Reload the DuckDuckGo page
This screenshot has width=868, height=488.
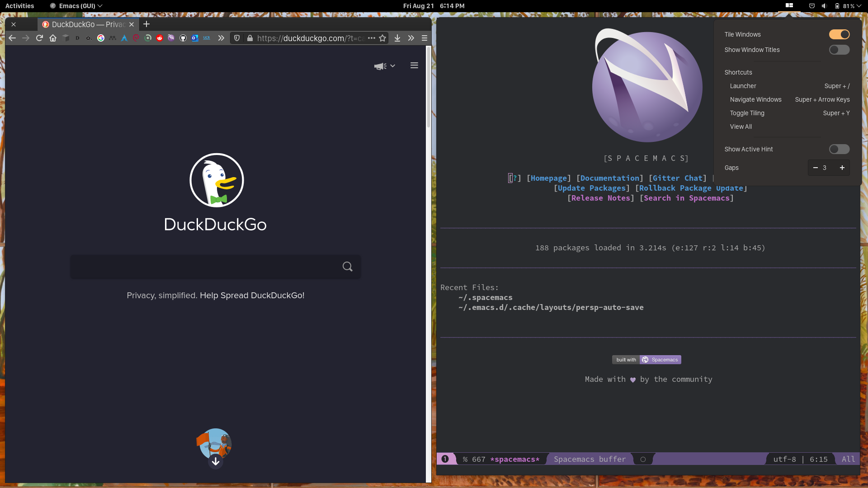[39, 38]
